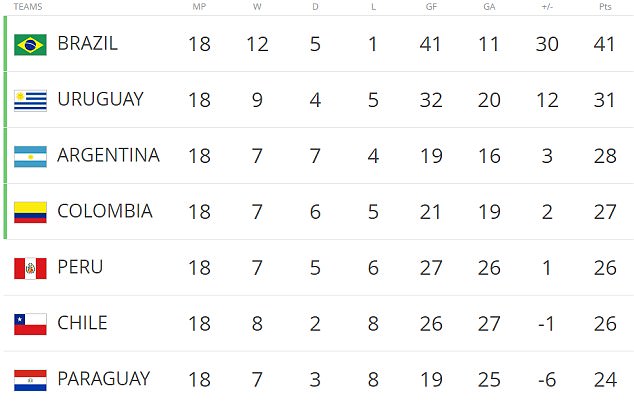Click the Argentina flag icon
Viewport: 634px width, 406px height.
30,156
